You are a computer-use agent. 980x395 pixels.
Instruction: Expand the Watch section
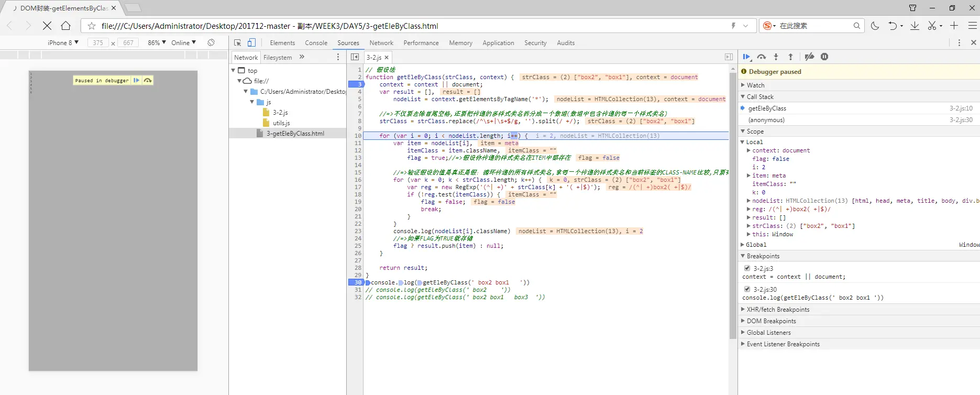tap(755, 85)
